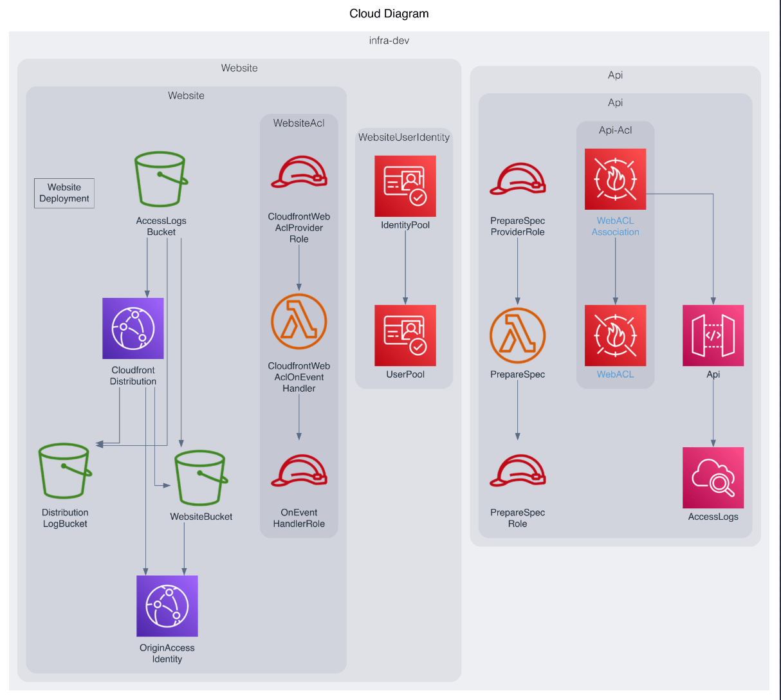Select the WebACL firewall icon
Screen dimensions: 781x700
(615, 335)
